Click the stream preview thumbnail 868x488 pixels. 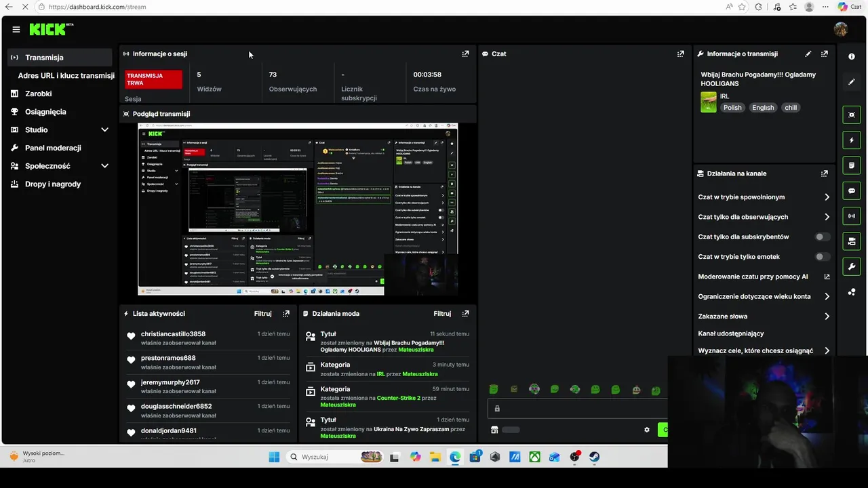(298, 209)
